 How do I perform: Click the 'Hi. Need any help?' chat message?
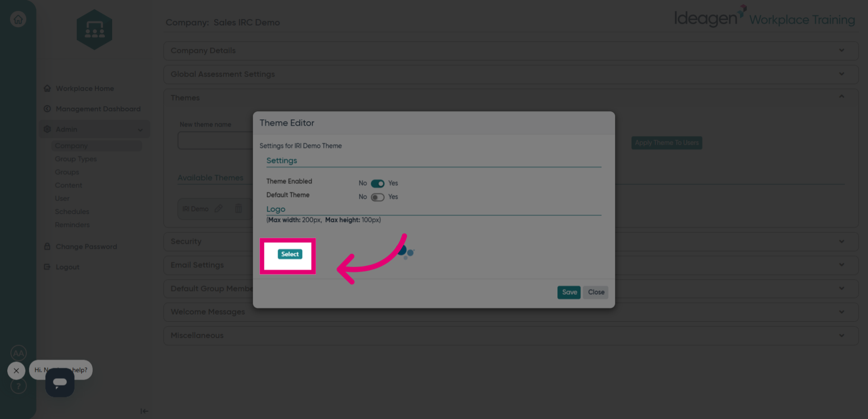[x=61, y=370]
